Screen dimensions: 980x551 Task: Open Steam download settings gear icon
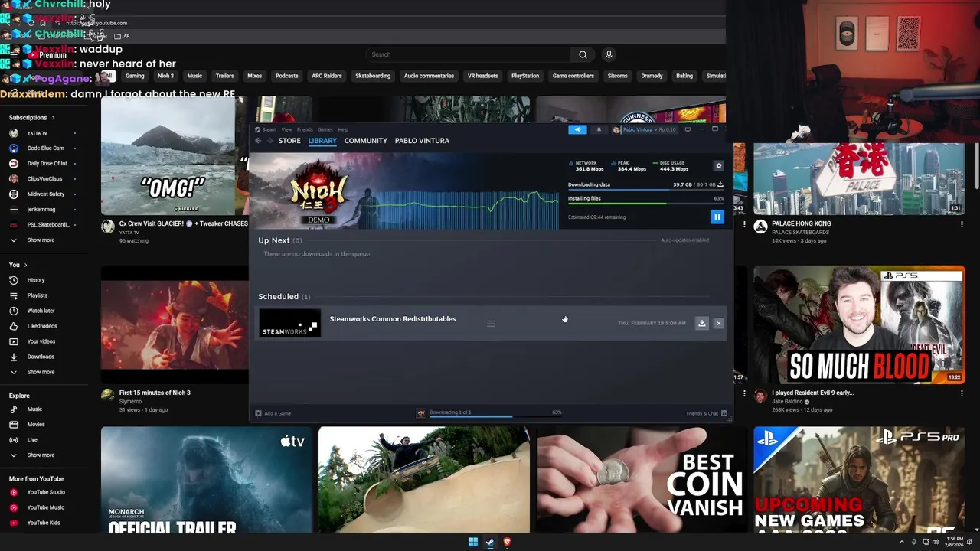718,166
